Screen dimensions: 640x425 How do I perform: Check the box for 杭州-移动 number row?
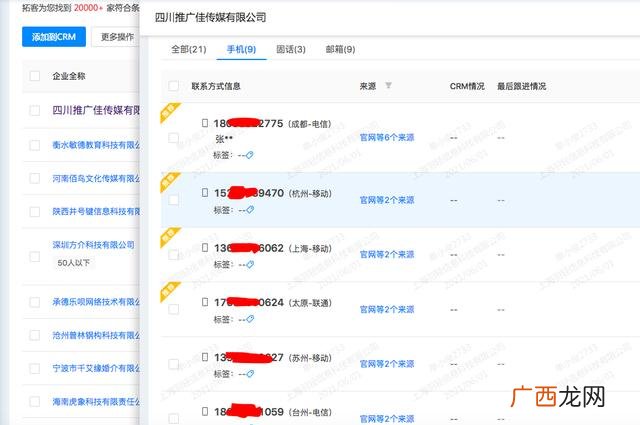(173, 200)
